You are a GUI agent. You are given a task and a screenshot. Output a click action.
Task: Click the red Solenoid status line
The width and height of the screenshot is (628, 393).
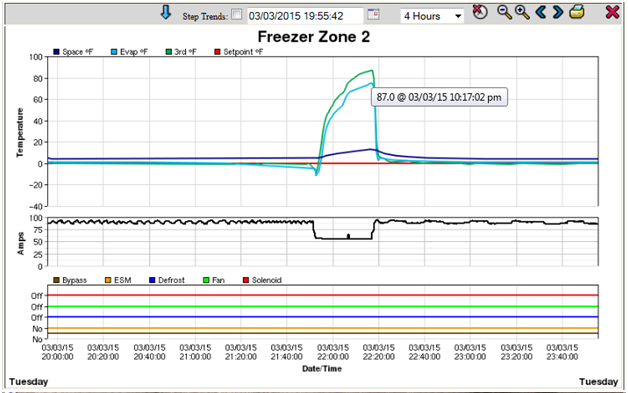(323, 295)
